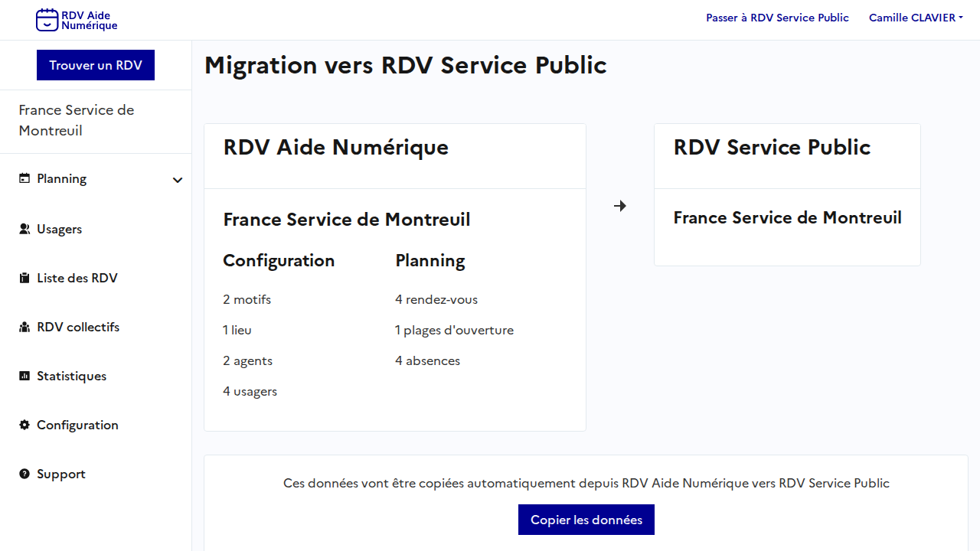Open Support in the sidebar
The width and height of the screenshot is (980, 551).
tap(61, 474)
